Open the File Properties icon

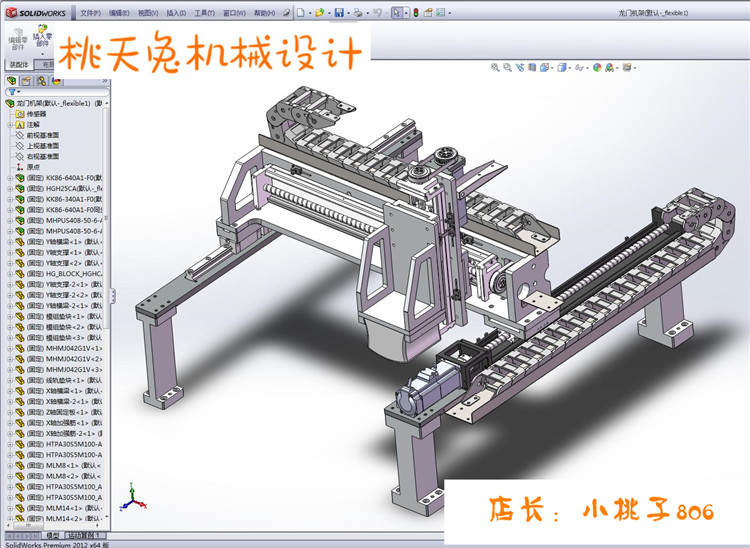tap(428, 13)
